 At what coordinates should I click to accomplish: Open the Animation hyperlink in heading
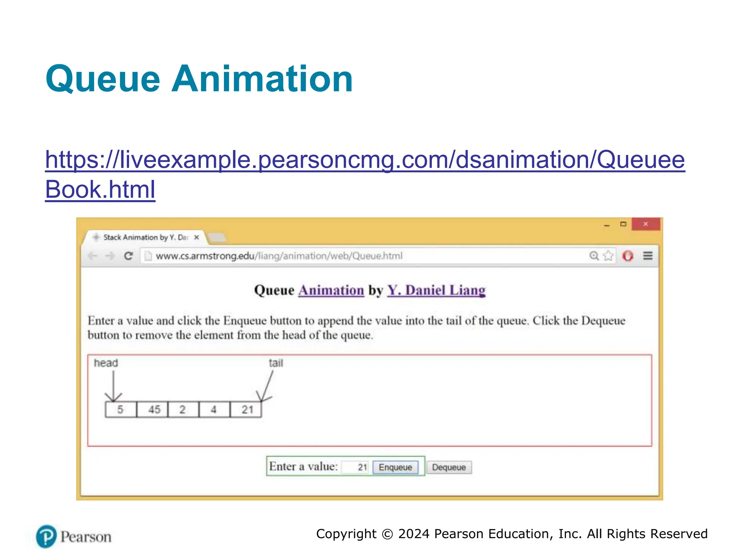(331, 290)
